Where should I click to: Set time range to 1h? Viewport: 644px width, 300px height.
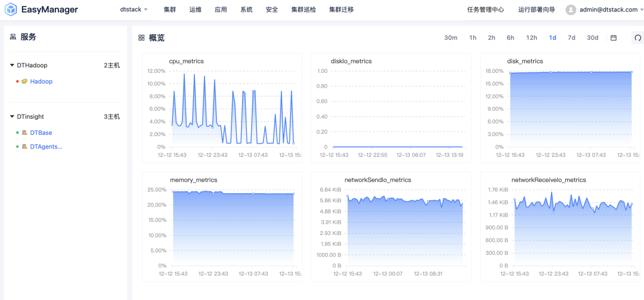[473, 38]
